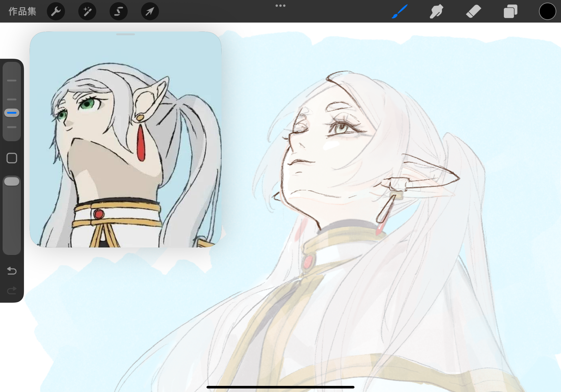Screen dimensions: 561x392
Task: Tap the top notch on size slider
Action: tap(12, 80)
